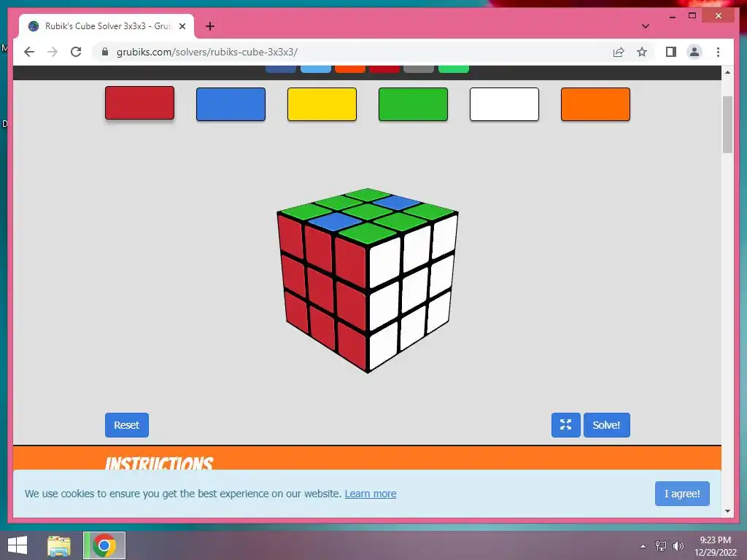
Task: Open the Chrome profile menu
Action: 694,52
